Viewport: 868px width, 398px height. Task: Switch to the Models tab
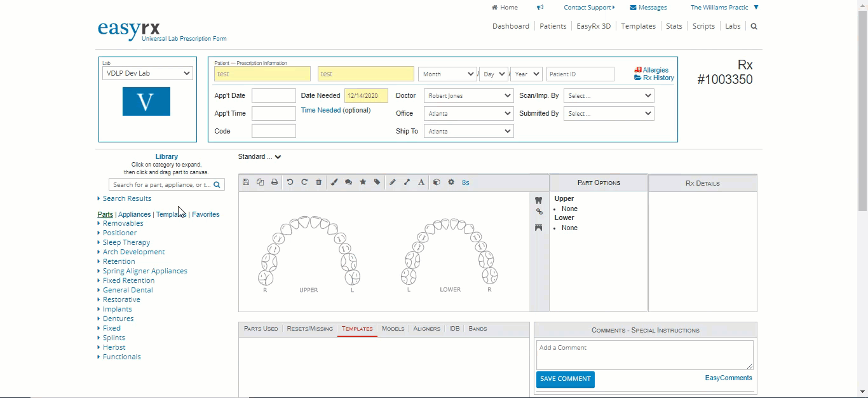tap(393, 329)
